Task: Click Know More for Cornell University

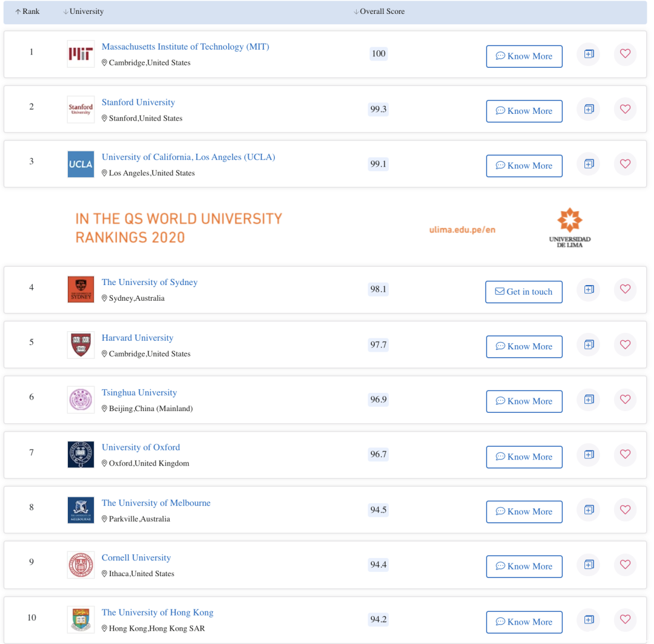Action: (524, 567)
